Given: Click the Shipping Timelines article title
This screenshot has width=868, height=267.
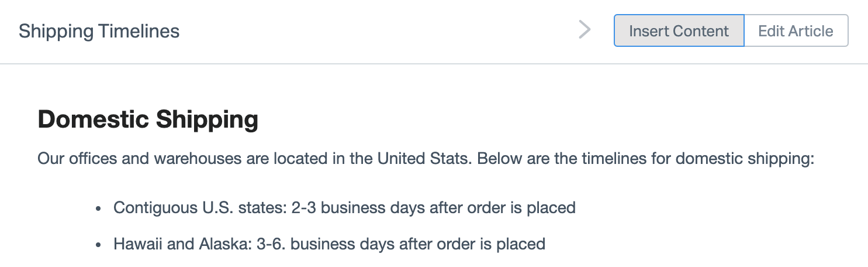Looking at the screenshot, I should (99, 31).
